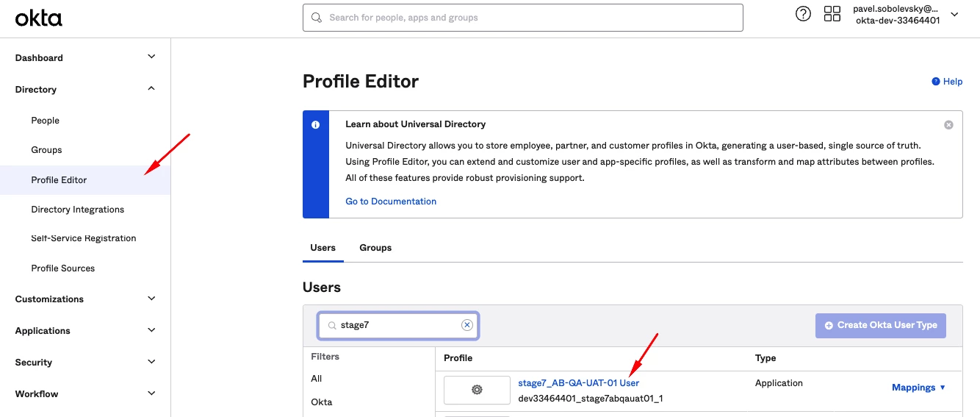
Task: Clear the stage7 search filter
Action: [466, 325]
